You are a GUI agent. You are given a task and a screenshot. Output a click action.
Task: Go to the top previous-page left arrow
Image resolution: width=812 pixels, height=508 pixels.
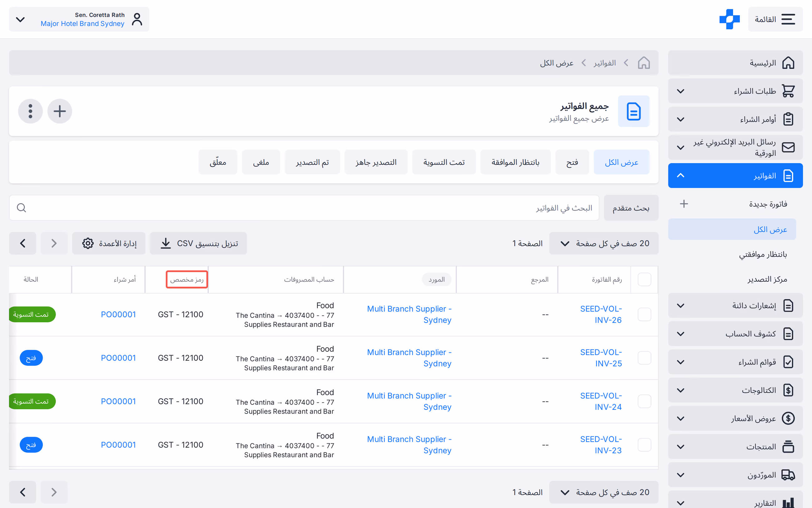click(22, 243)
